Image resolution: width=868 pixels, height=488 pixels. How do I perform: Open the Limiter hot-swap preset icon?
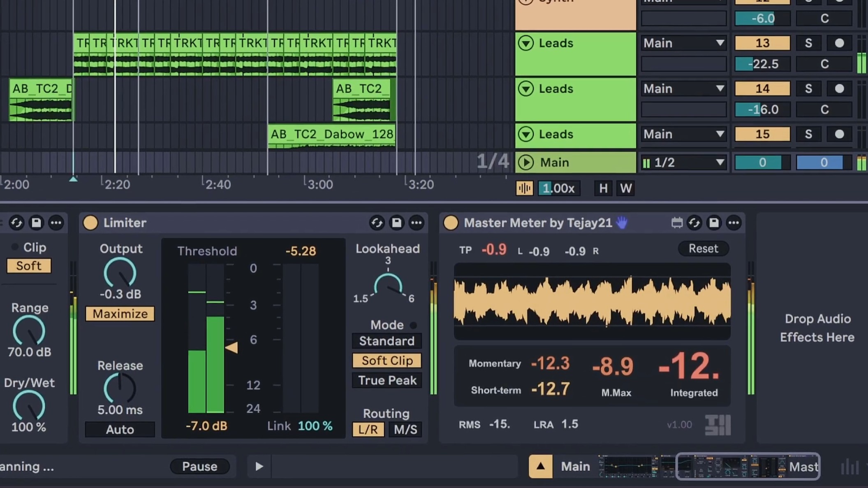[x=377, y=223]
